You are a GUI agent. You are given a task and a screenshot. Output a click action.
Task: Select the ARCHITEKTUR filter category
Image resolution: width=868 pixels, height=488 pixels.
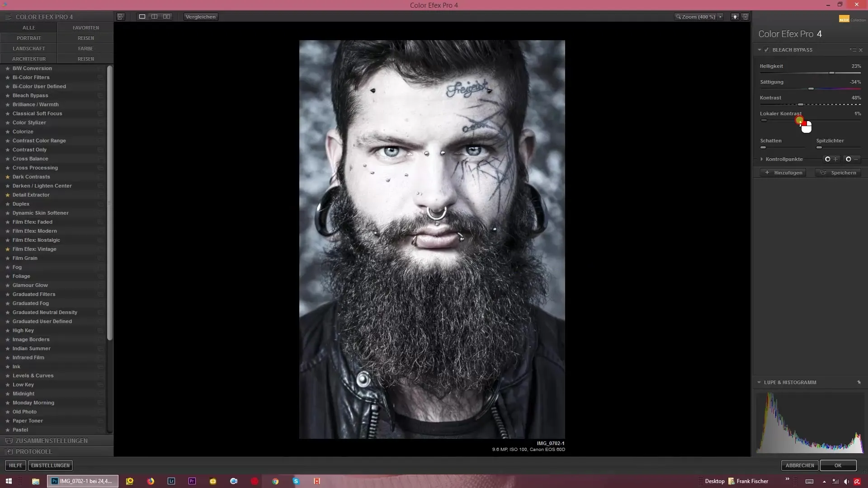tap(28, 59)
